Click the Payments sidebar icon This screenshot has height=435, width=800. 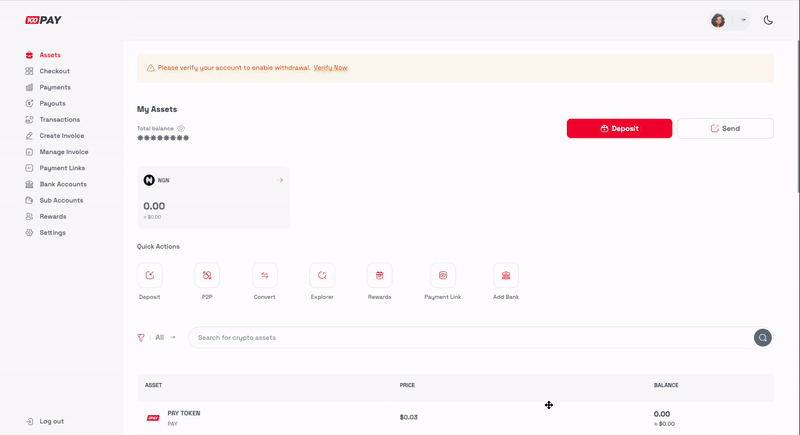[29, 87]
